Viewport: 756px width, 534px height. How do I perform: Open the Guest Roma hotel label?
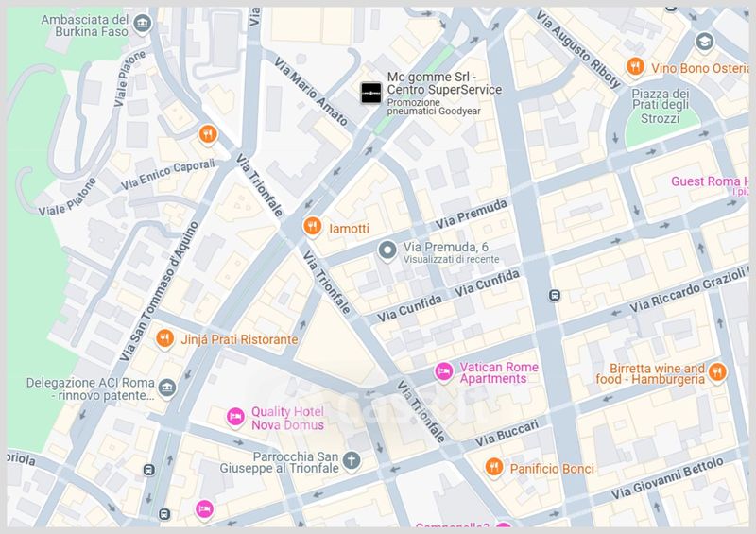710,181
